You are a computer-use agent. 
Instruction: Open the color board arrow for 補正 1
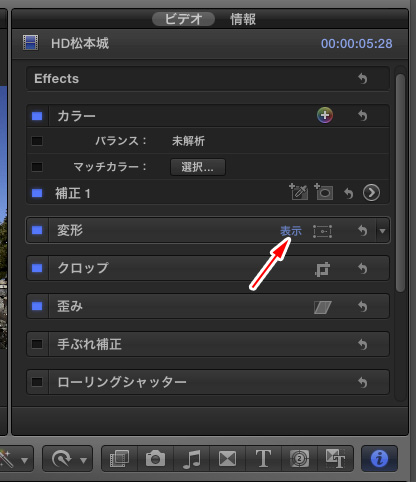371,193
